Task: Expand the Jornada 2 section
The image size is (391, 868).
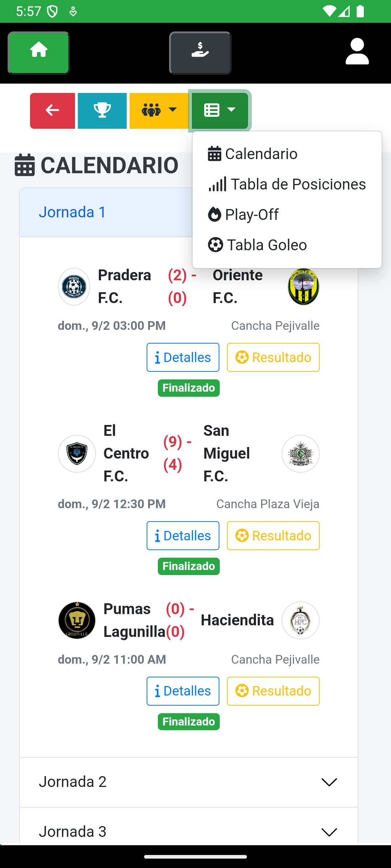Action: tap(189, 782)
